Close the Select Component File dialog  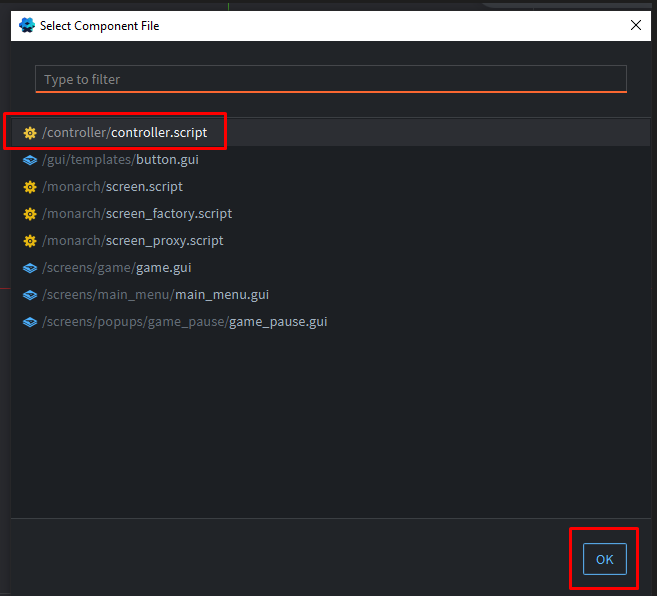[x=635, y=26]
